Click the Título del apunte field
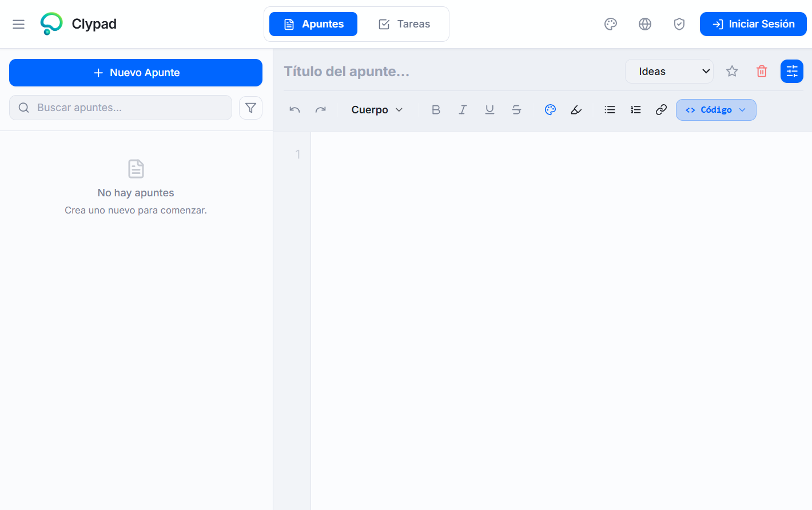 pyautogui.click(x=450, y=72)
